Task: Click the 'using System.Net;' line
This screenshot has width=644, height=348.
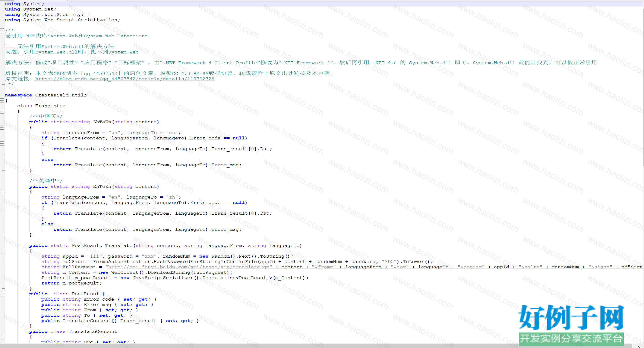Action: click(x=31, y=9)
